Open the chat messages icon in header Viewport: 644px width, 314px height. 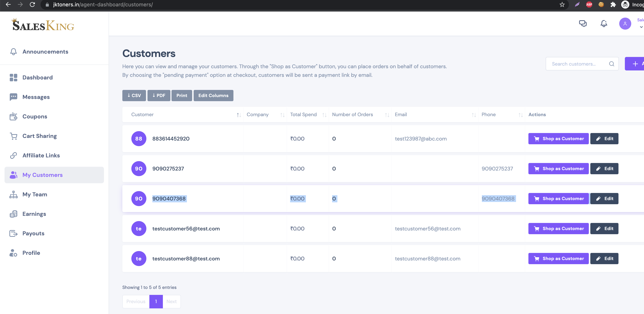[x=583, y=23]
